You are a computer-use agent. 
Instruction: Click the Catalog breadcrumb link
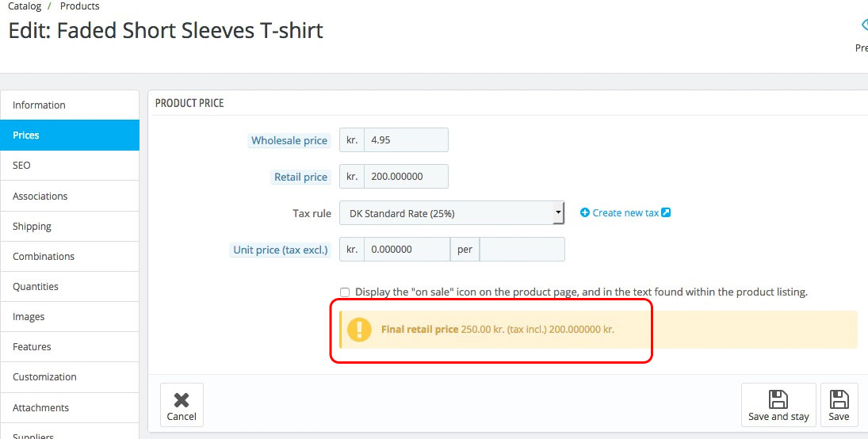[25, 6]
